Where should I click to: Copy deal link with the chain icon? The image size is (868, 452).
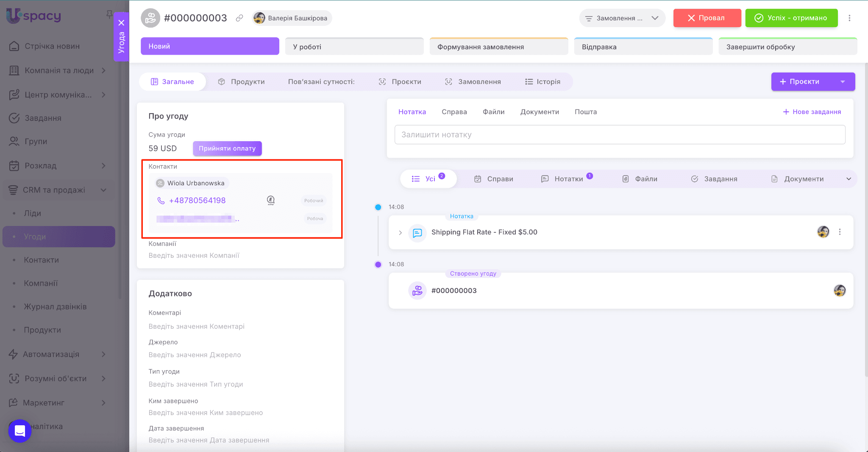coord(239,18)
